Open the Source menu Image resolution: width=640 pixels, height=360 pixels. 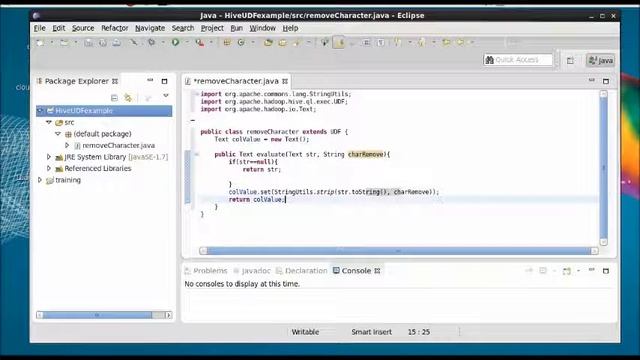(83, 28)
